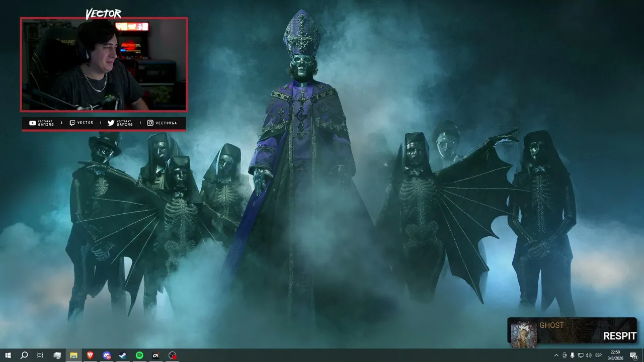
Task: Open the notification center with 11 notifications
Action: (633, 355)
